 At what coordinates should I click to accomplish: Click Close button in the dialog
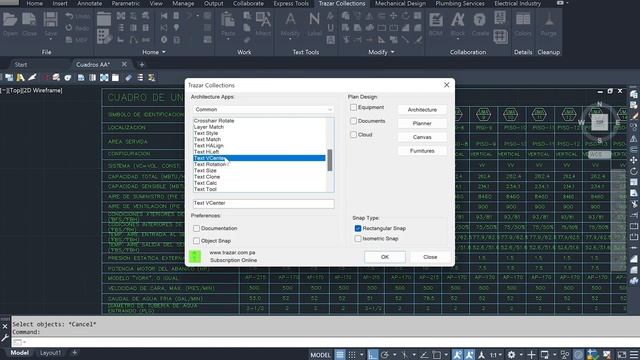tap(430, 257)
